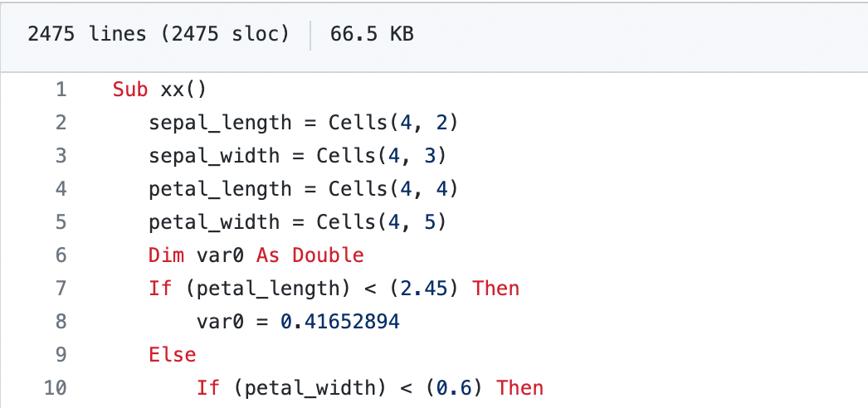Click line number 1
This screenshot has height=408, width=868.
tap(61, 90)
